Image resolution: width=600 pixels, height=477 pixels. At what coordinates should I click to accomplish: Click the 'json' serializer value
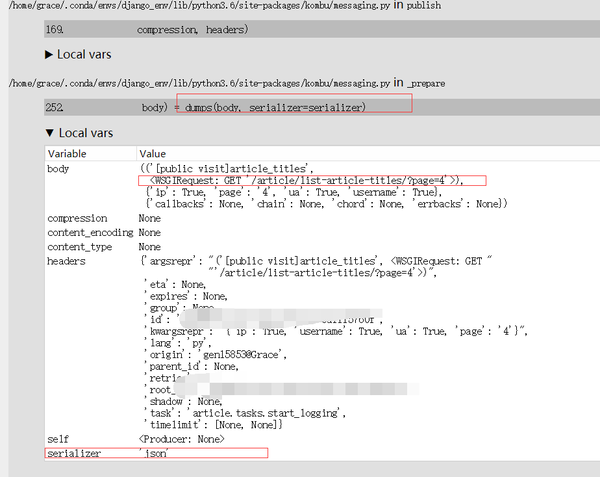(x=153, y=453)
